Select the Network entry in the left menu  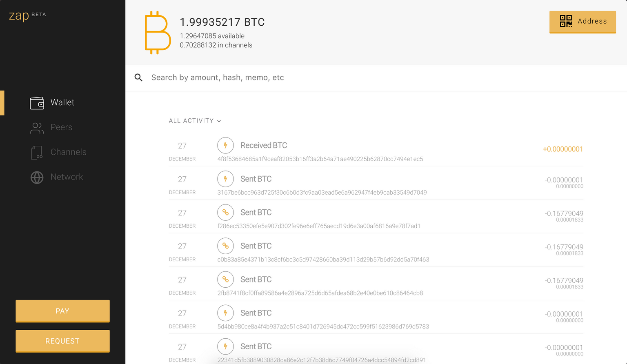coord(67,177)
